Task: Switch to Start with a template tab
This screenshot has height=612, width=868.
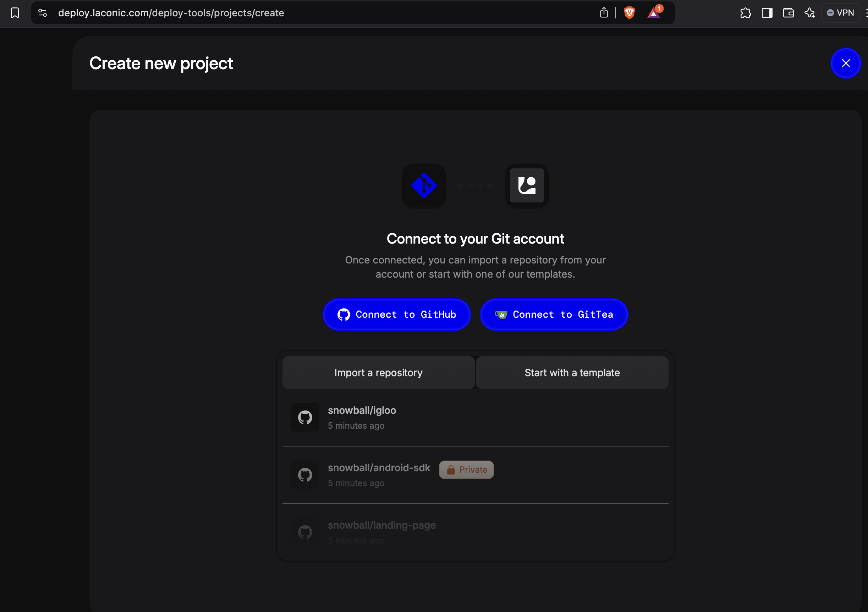Action: 572,373
